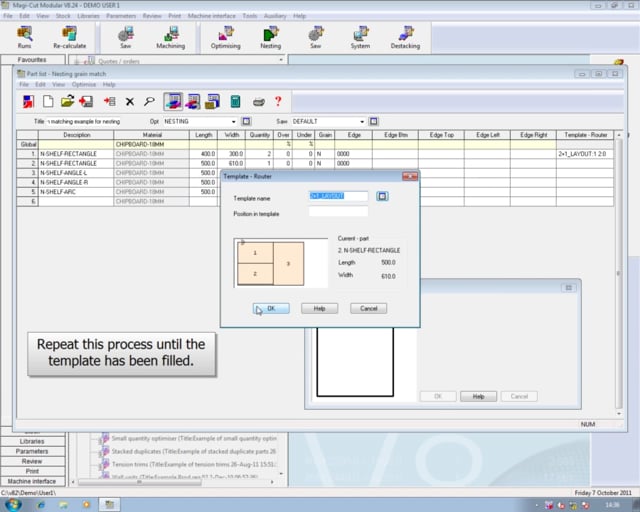The width and height of the screenshot is (640, 512).
Task: Open the Windows Start button
Action: pos(13,505)
